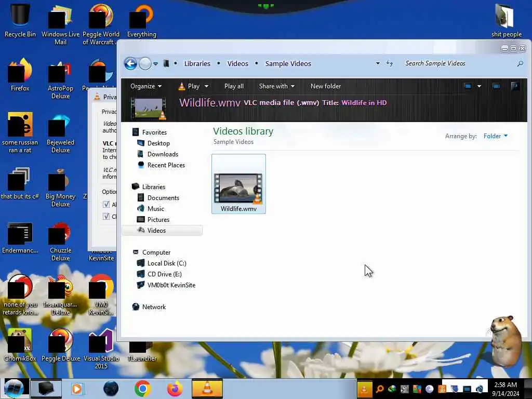Screen dimensions: 532x399
Task: Open Local Disk (C:)
Action: 162,263
